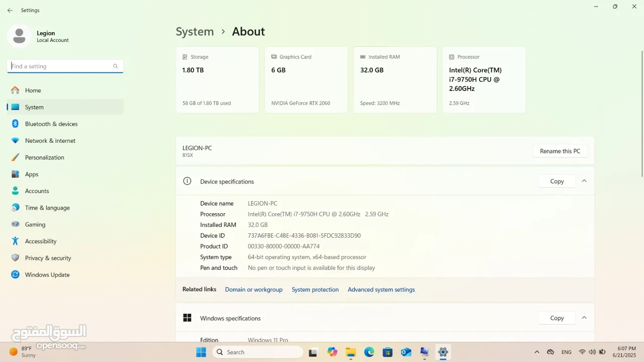Select the Device ID value text

click(304, 236)
